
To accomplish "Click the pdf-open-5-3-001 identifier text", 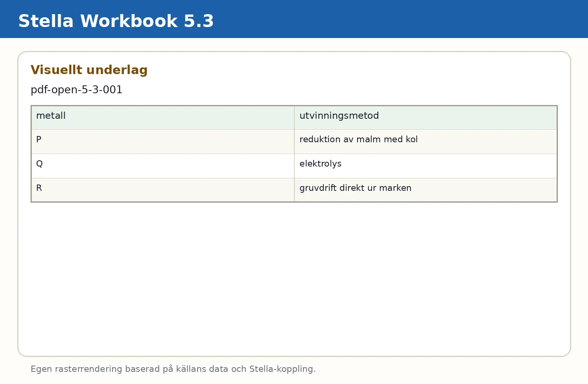I will 76,90.
